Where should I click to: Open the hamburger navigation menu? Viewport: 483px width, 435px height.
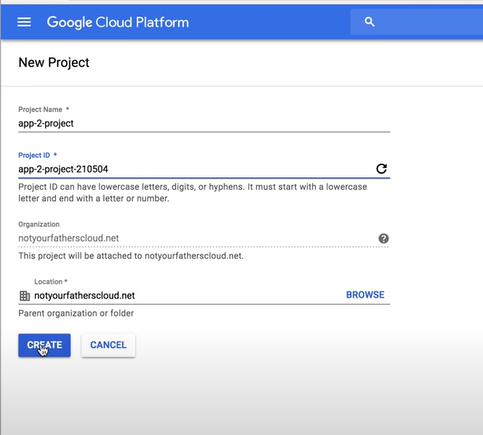tap(24, 22)
